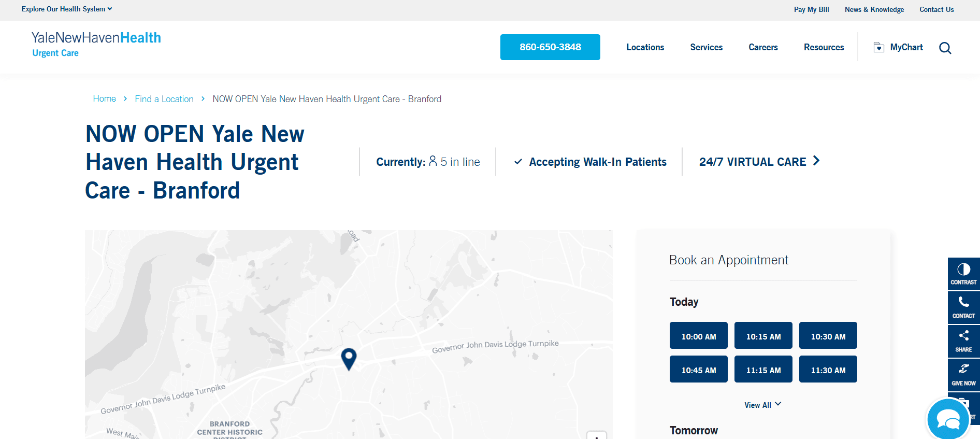Open the live chat bubble

tap(948, 419)
